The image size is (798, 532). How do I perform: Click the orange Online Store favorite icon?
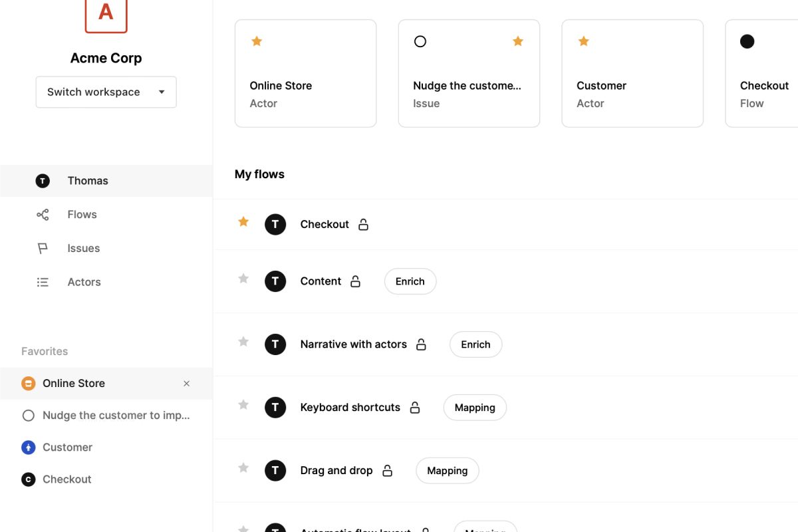coord(28,384)
